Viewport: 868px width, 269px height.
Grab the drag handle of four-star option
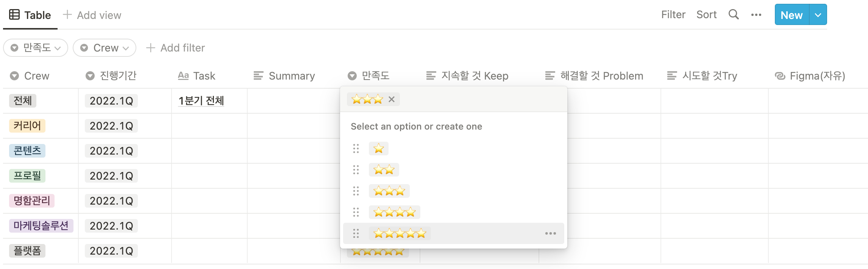point(356,212)
